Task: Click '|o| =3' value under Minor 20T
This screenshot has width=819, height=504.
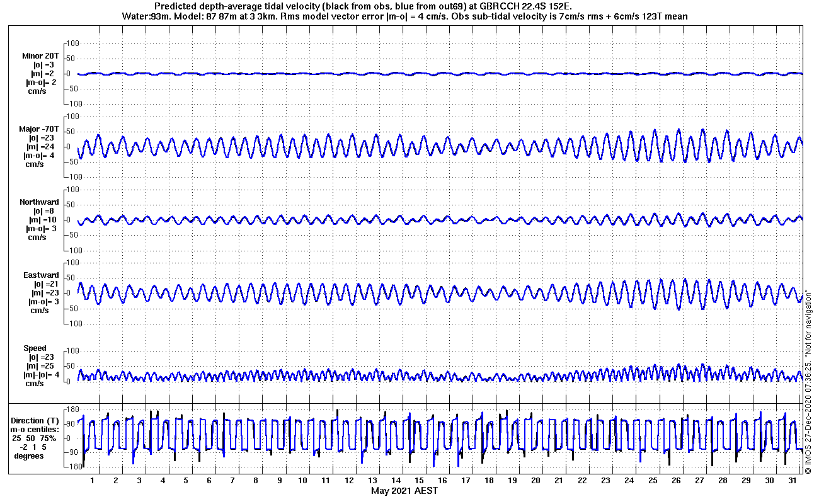Action: coord(43,65)
